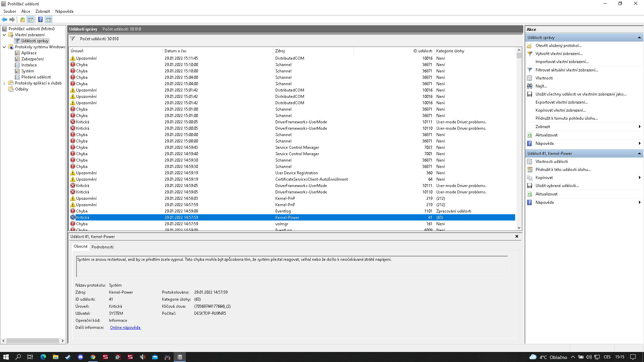Open Steam from the taskbar
Screen dimensions: 644x362
click(68, 357)
